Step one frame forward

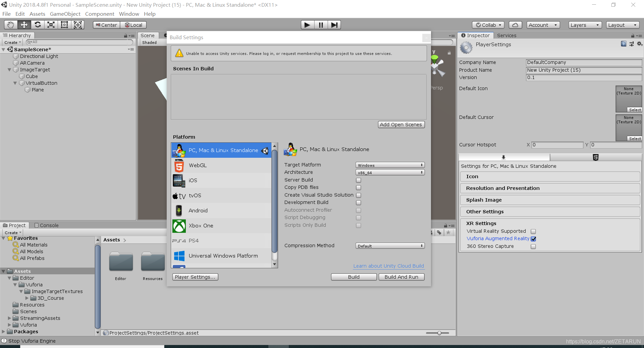(x=334, y=25)
